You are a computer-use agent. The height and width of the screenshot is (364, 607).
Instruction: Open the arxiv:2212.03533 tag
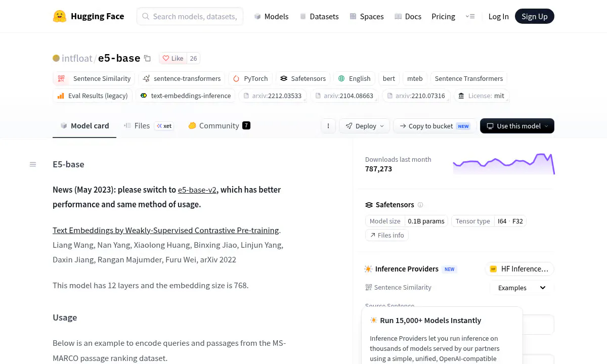(x=273, y=96)
